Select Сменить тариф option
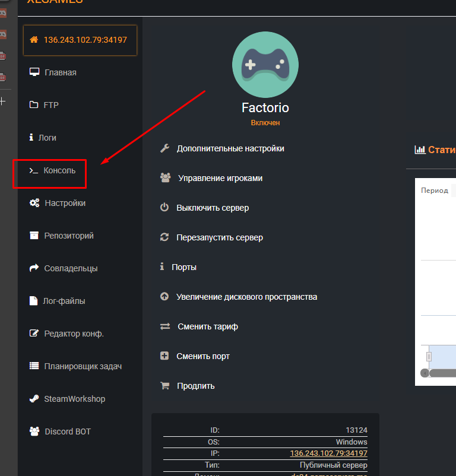The image size is (456, 476). tap(208, 326)
